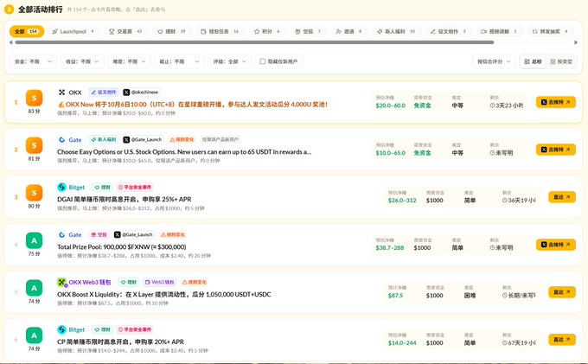Click the OKX logo in rank 1 card
The width and height of the screenshot is (588, 364).
tap(62, 93)
